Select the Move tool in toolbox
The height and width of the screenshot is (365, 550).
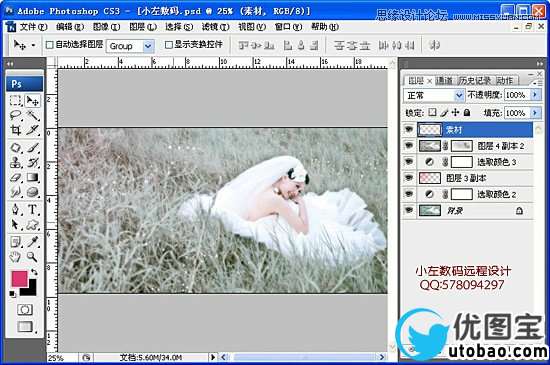[x=33, y=101]
